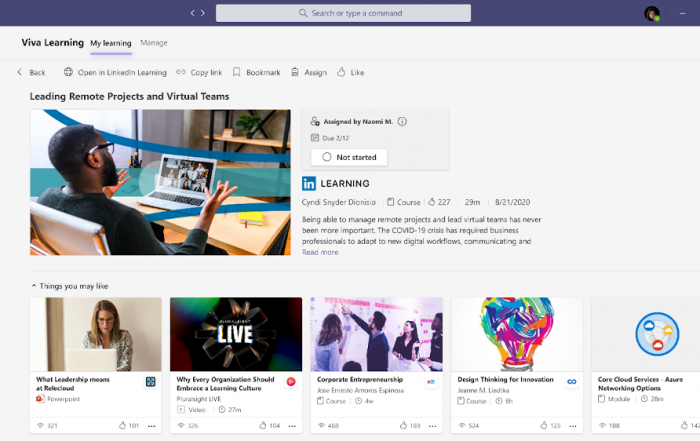Open more options on What Leadership means card
Viewport: 700px width, 441px height.
point(152,426)
